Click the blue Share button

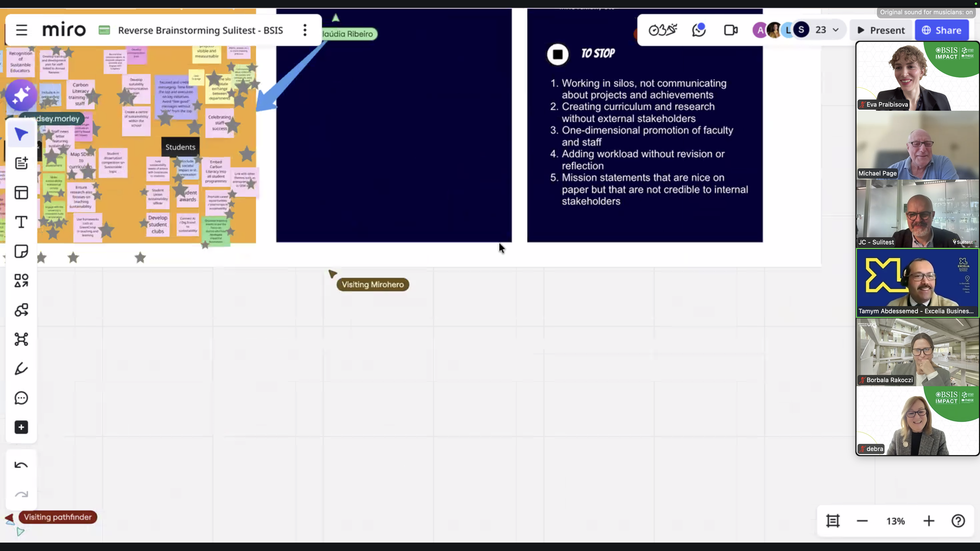(x=941, y=30)
